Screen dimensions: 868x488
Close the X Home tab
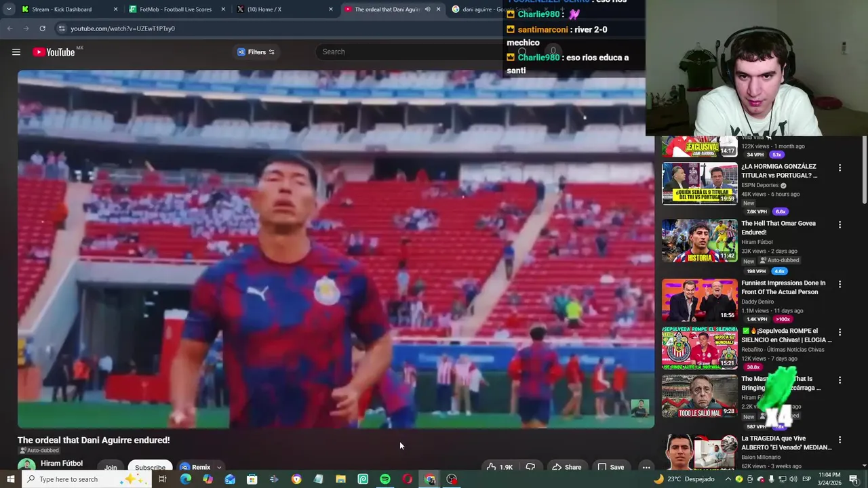pyautogui.click(x=330, y=9)
